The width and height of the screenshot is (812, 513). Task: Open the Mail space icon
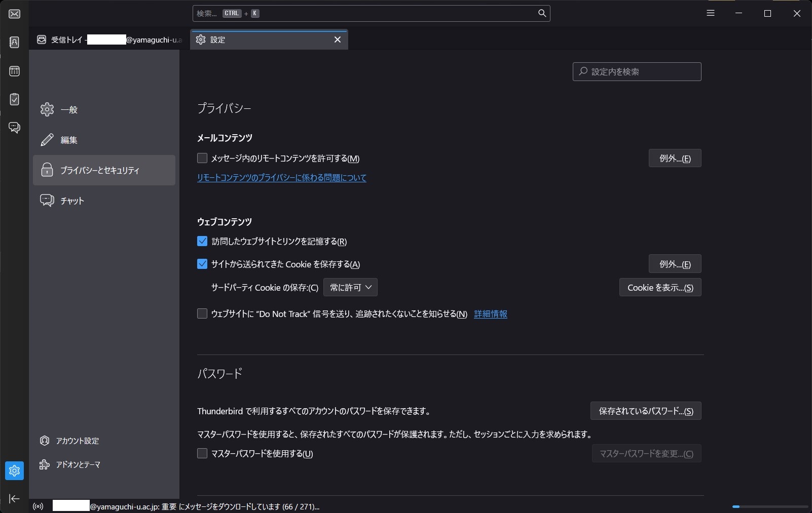coord(14,14)
